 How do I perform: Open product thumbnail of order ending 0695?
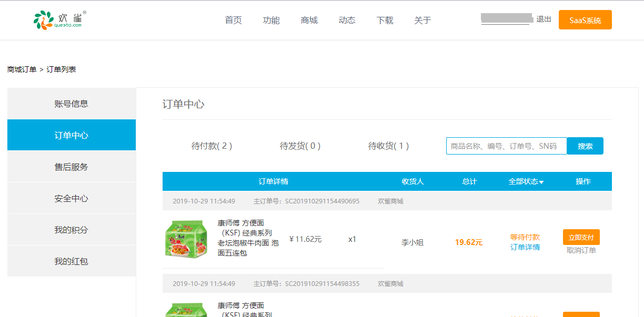coord(186,240)
